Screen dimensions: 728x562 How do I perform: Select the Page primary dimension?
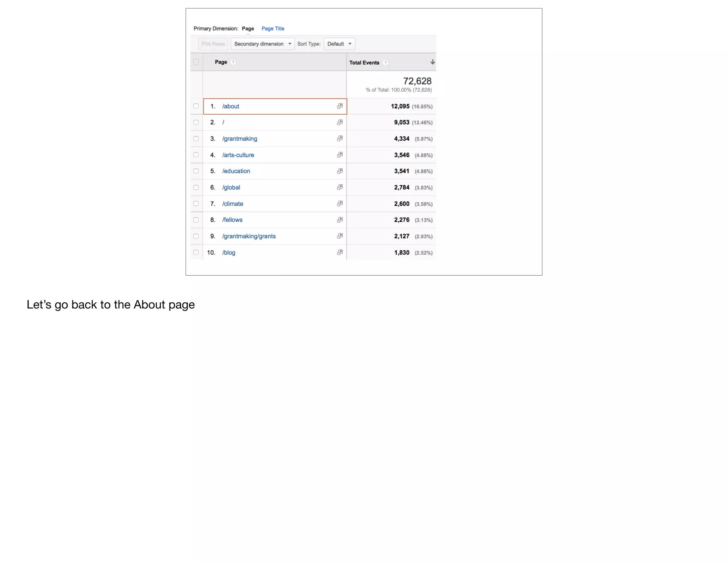point(248,28)
